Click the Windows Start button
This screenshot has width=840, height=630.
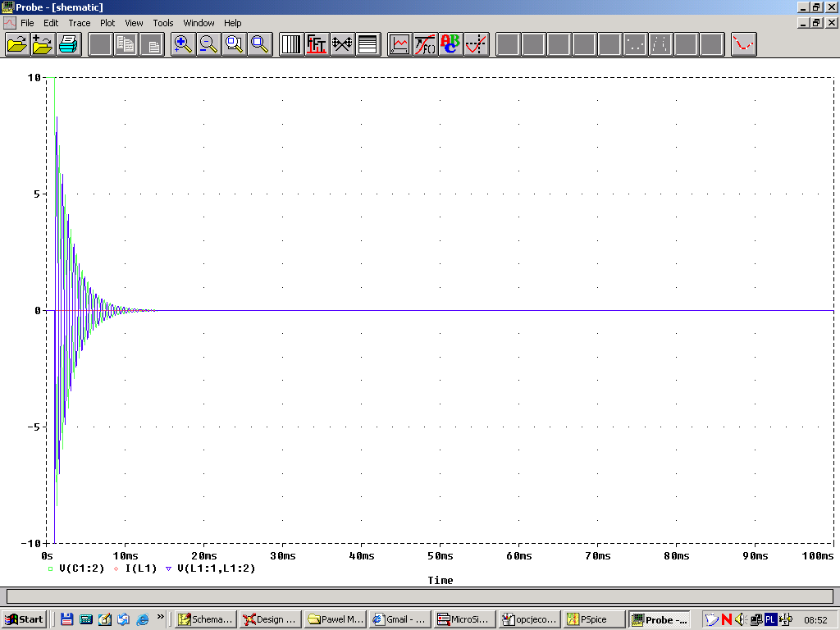[x=24, y=619]
